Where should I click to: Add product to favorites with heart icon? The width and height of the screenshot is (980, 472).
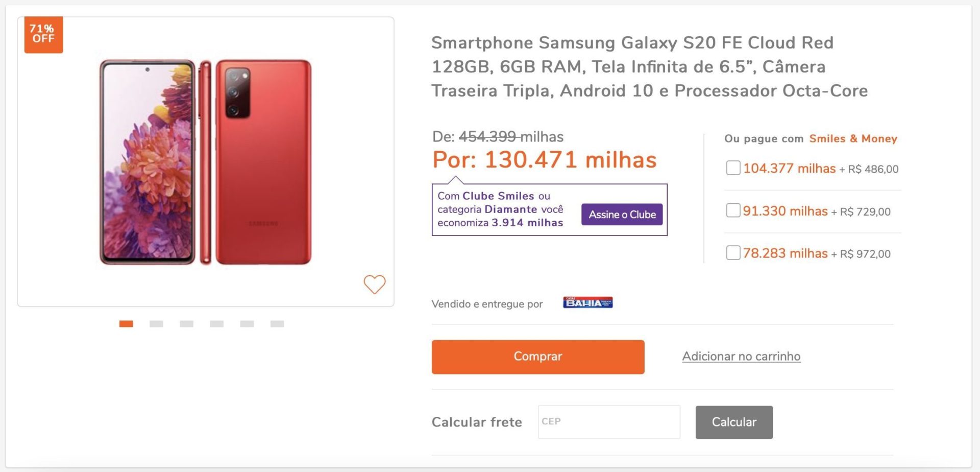pos(374,284)
